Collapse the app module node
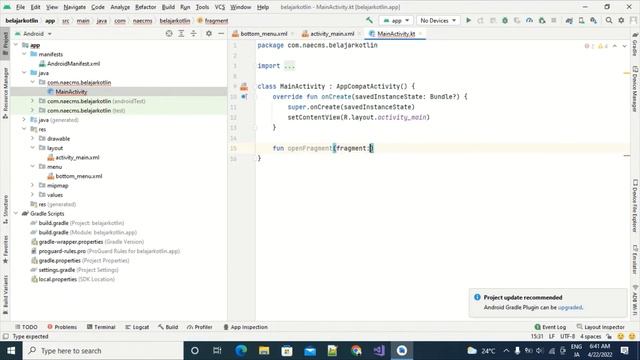The width and height of the screenshot is (640, 360). point(16,45)
